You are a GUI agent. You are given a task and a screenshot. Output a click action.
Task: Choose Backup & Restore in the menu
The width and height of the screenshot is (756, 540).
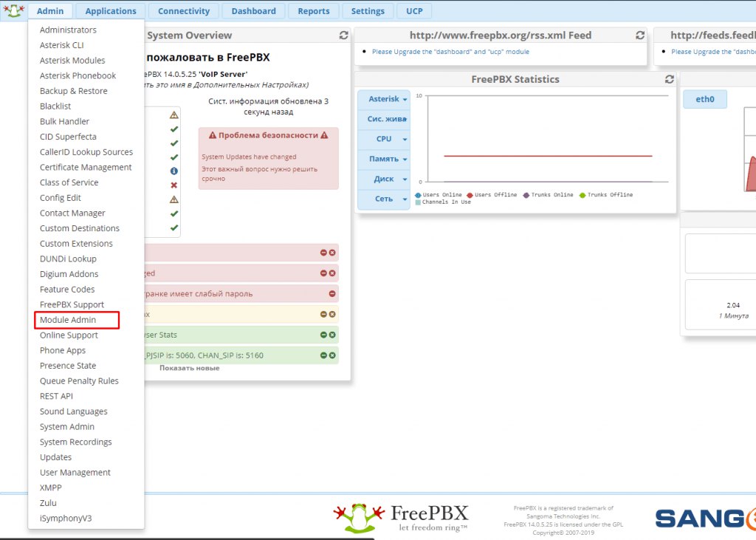point(73,91)
